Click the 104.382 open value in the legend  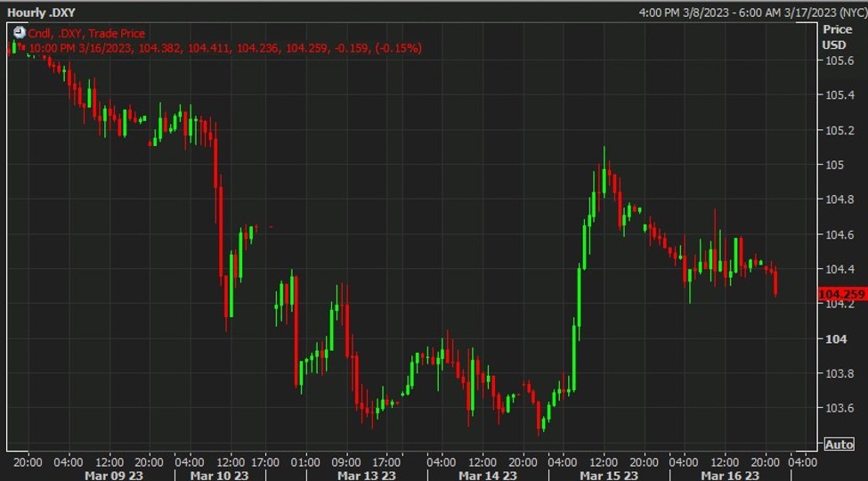160,49
